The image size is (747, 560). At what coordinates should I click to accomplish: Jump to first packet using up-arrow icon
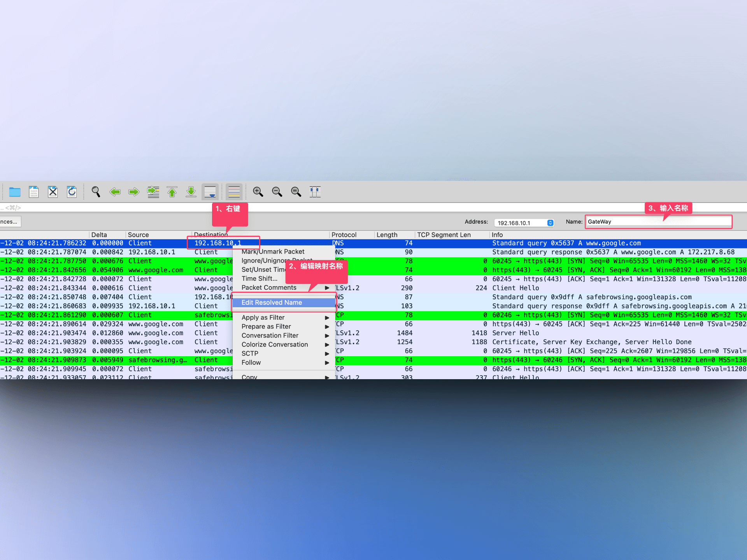172,192
